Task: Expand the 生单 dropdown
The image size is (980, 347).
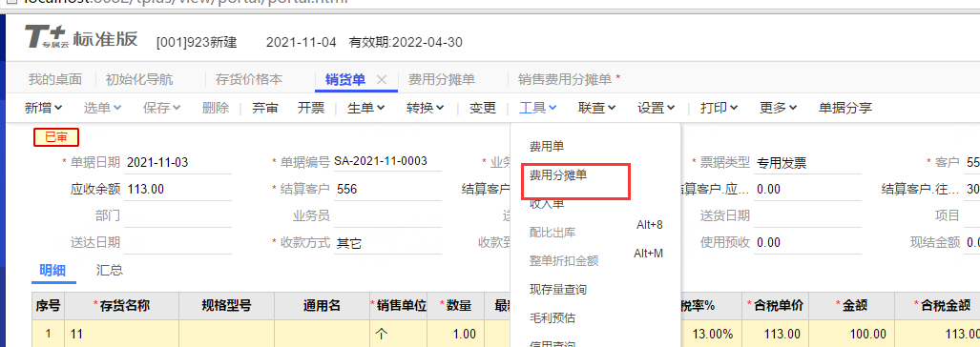Action: point(365,108)
